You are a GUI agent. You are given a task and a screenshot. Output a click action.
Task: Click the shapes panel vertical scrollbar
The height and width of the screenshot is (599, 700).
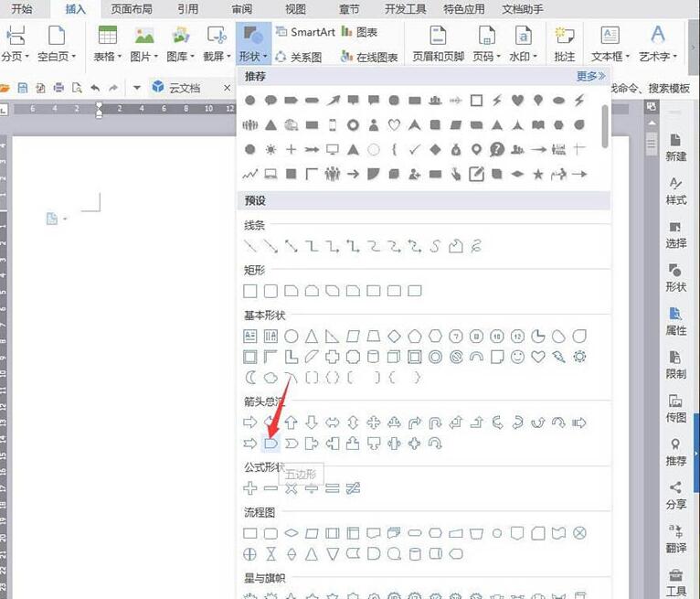[605, 126]
